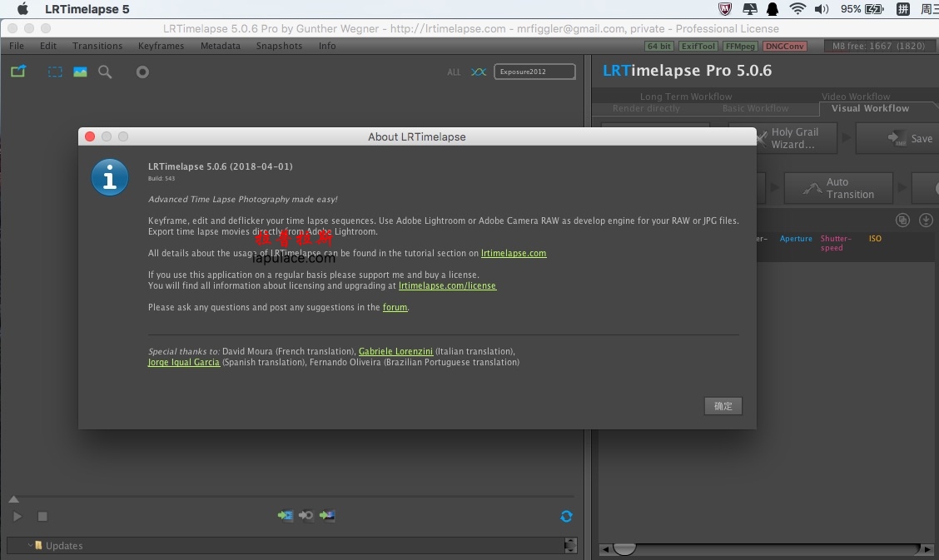Click the horizontal scrollbar thumb in right panel
This screenshot has width=939, height=560.
[624, 548]
